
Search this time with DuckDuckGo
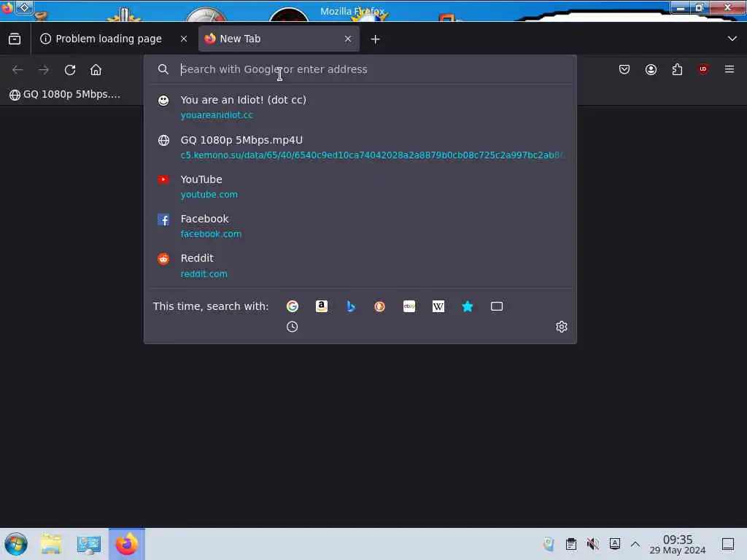[379, 306]
